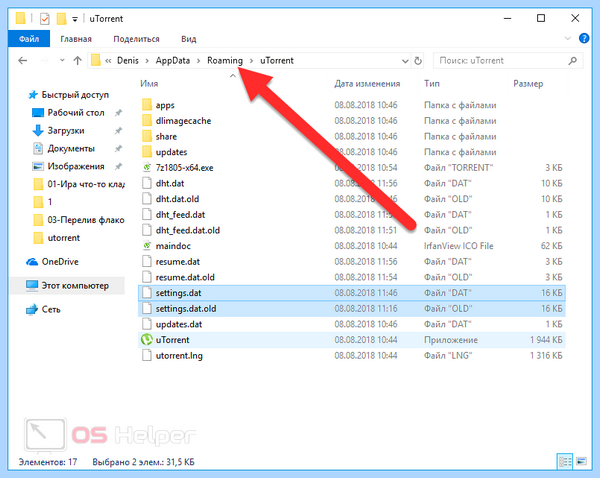Select the maindoc file icon

[x=147, y=246]
